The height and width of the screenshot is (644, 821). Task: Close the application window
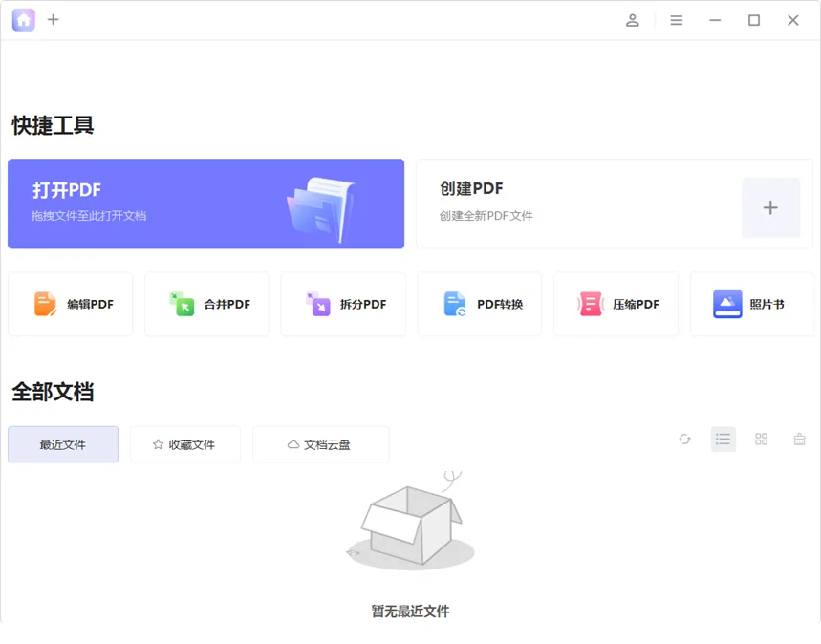coord(793,20)
